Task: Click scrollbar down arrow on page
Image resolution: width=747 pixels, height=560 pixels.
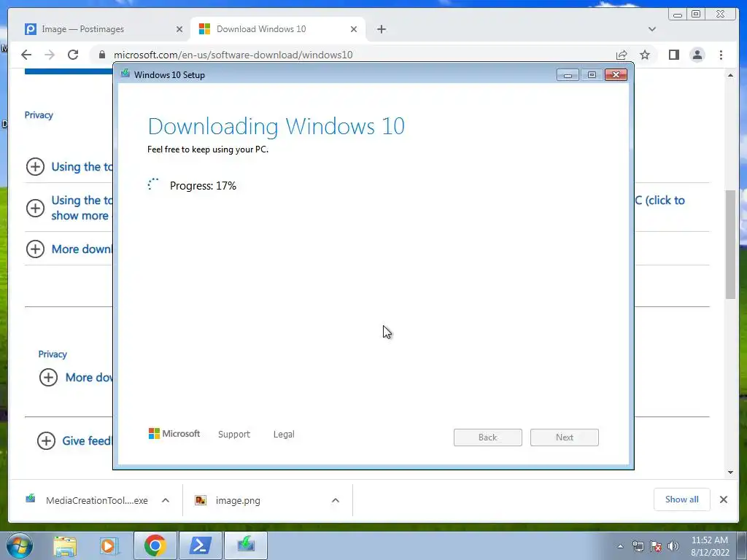Action: click(x=730, y=472)
